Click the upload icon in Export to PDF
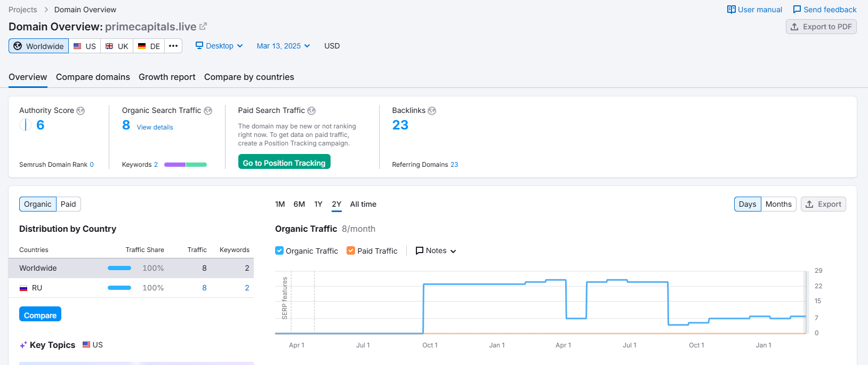868x365 pixels. 794,27
